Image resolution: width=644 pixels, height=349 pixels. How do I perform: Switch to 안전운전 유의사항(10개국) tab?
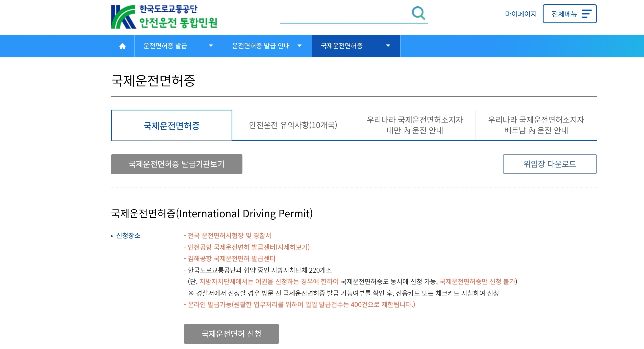(x=293, y=125)
